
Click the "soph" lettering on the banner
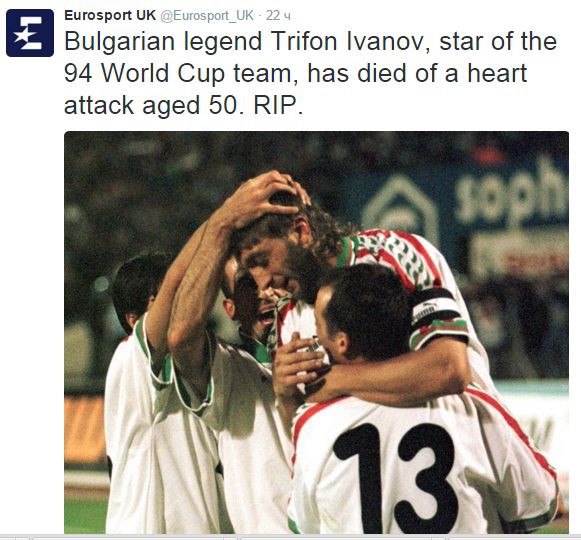coord(511,195)
